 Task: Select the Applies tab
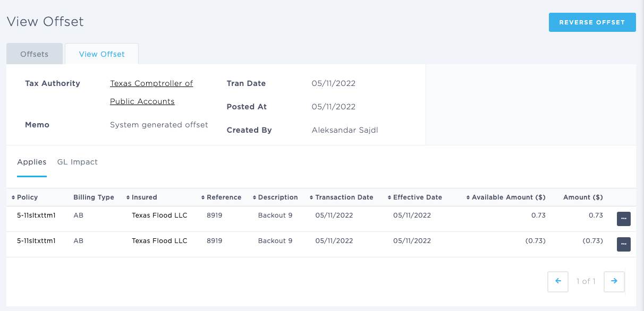32,162
